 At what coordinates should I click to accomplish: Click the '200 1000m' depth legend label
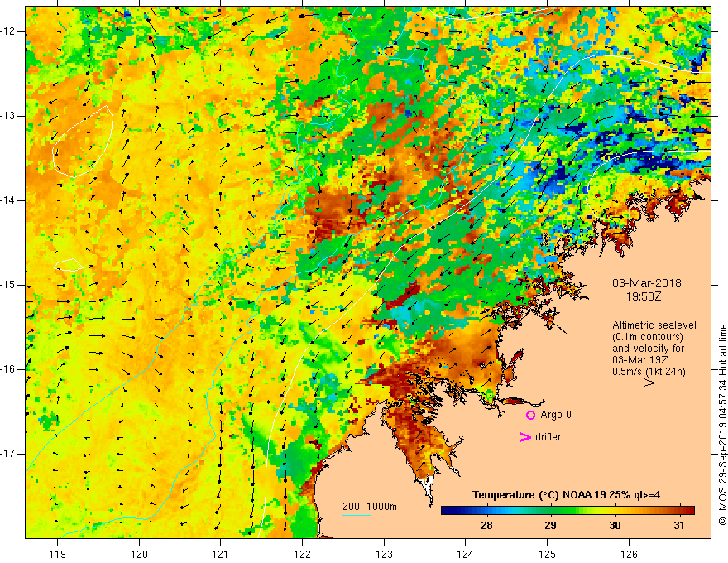click(370, 507)
